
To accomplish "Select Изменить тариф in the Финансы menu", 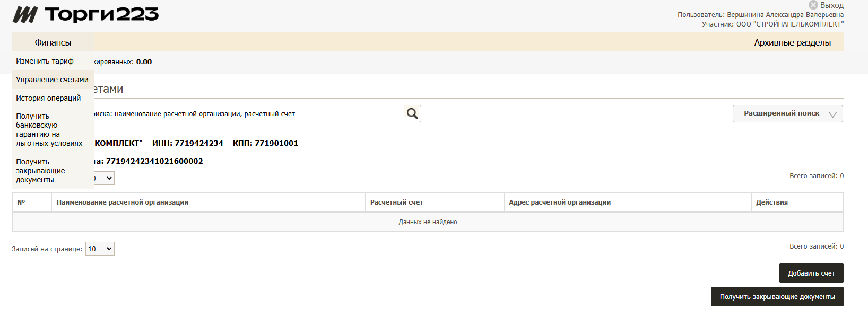I will (x=45, y=61).
